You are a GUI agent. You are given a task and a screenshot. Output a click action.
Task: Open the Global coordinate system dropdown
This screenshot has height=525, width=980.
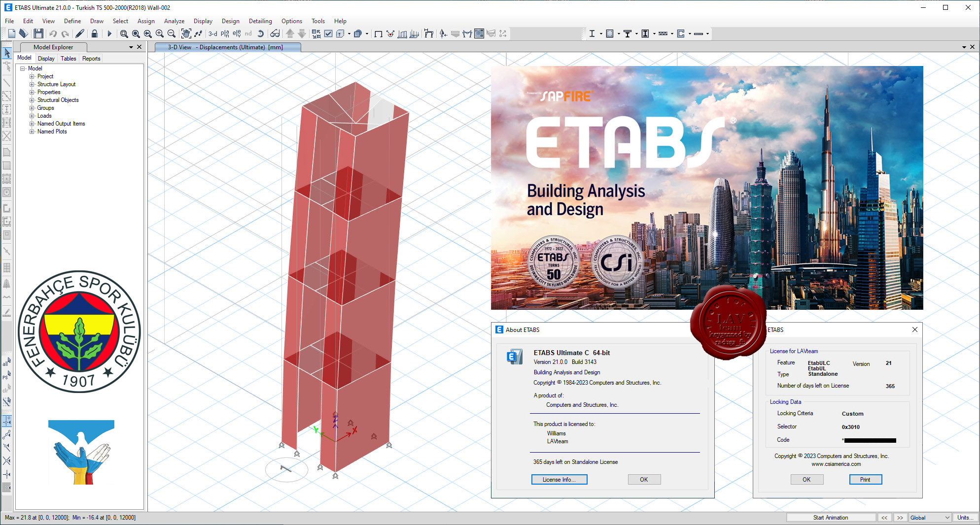click(930, 518)
